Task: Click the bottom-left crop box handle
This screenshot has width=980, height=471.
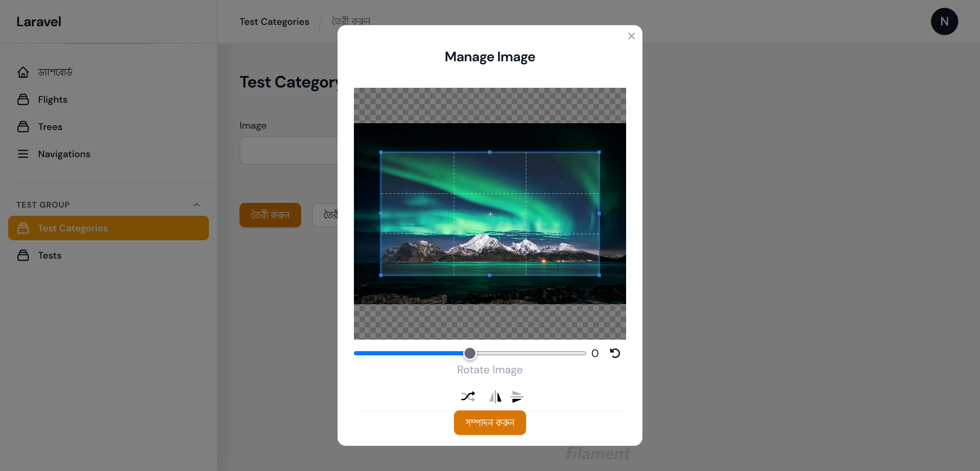Action: pyautogui.click(x=381, y=275)
